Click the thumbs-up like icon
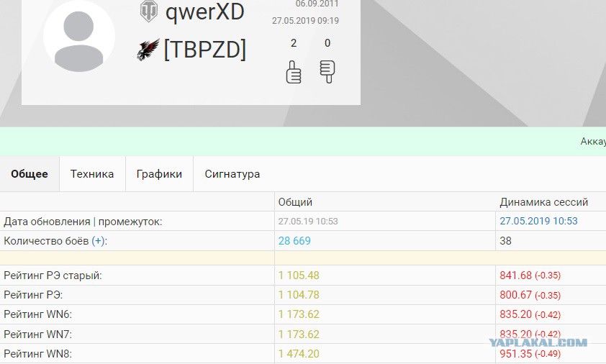Viewport: 606px width, 364px height. coord(294,72)
